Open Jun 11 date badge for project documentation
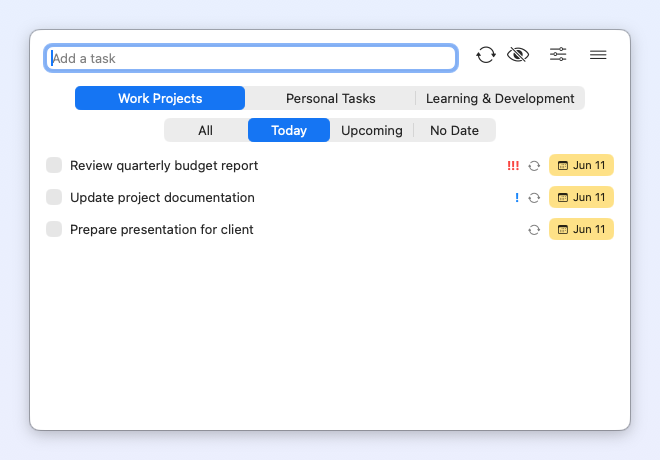Image resolution: width=660 pixels, height=460 pixels. (581, 197)
